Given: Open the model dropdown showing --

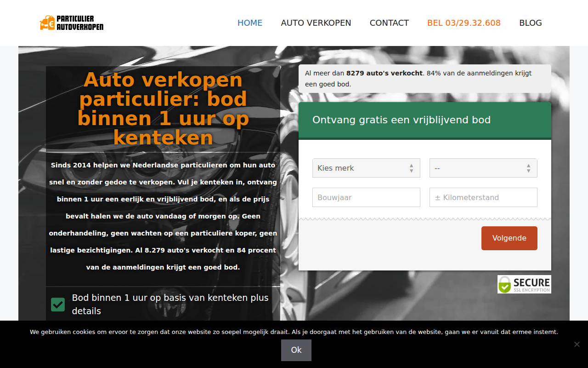Looking at the screenshot, I should [x=483, y=168].
